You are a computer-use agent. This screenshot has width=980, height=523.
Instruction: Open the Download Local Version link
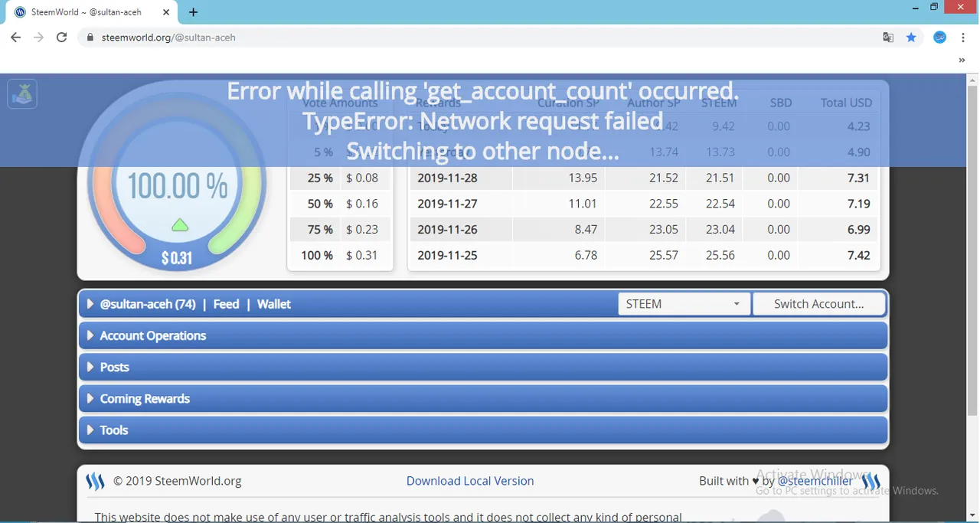point(470,481)
